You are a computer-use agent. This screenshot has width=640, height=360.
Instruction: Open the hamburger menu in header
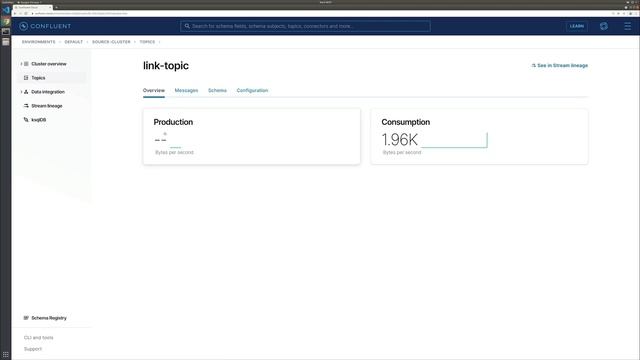pyautogui.click(x=627, y=26)
